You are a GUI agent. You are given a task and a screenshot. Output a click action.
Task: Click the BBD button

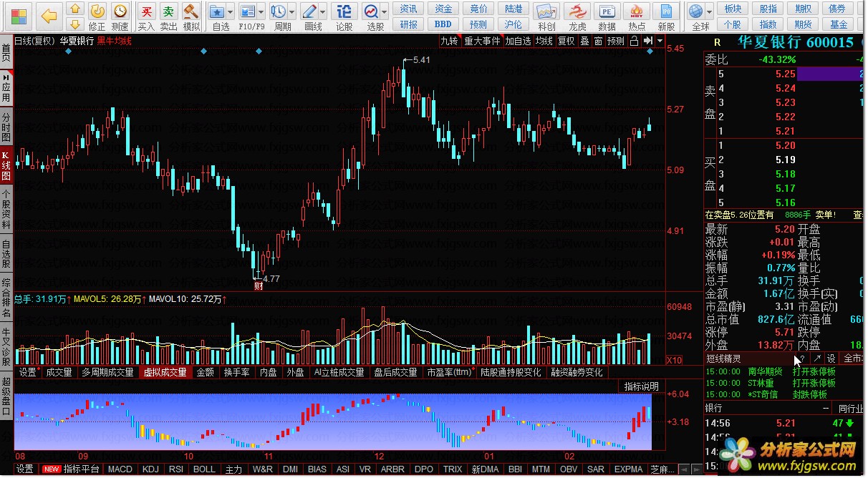pyautogui.click(x=443, y=24)
